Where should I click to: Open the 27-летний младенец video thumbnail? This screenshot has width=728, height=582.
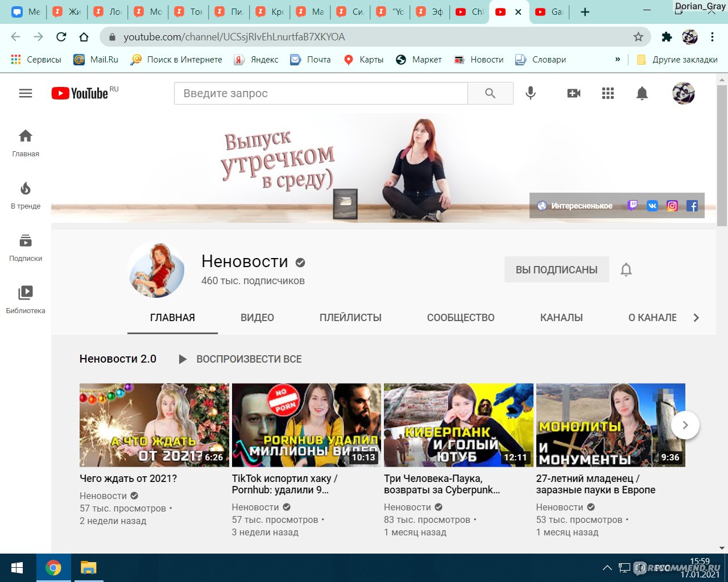[x=611, y=425]
